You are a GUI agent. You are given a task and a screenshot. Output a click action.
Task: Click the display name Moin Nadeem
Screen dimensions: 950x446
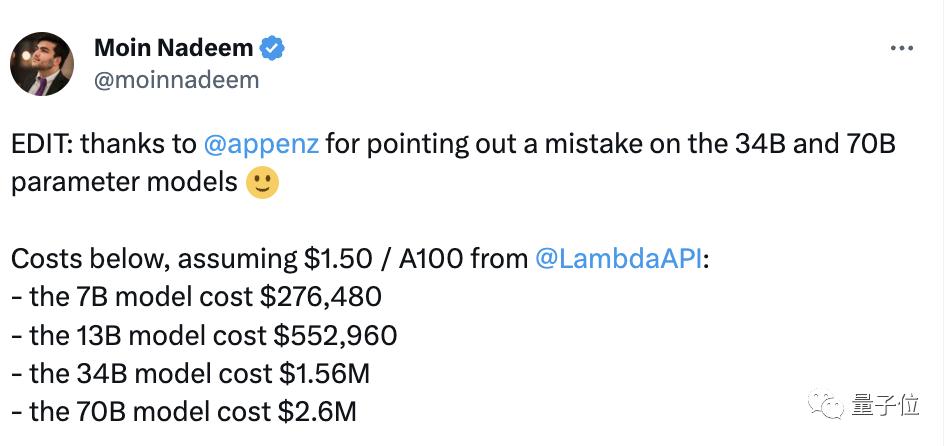(173, 48)
